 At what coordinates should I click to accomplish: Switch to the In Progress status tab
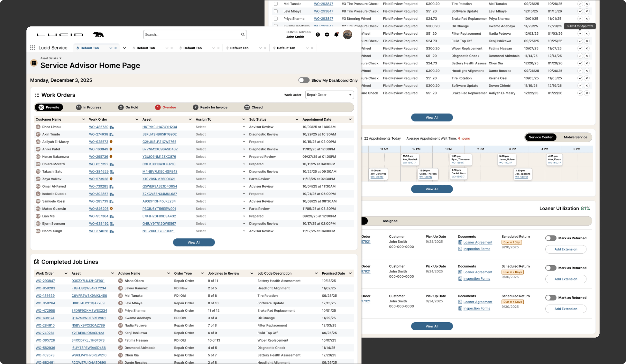coord(89,107)
